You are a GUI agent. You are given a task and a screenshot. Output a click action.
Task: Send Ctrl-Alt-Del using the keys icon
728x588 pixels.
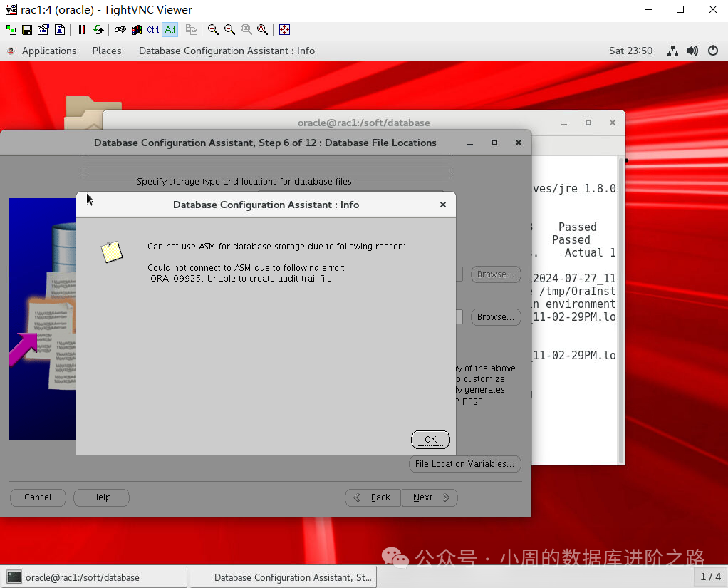click(120, 30)
